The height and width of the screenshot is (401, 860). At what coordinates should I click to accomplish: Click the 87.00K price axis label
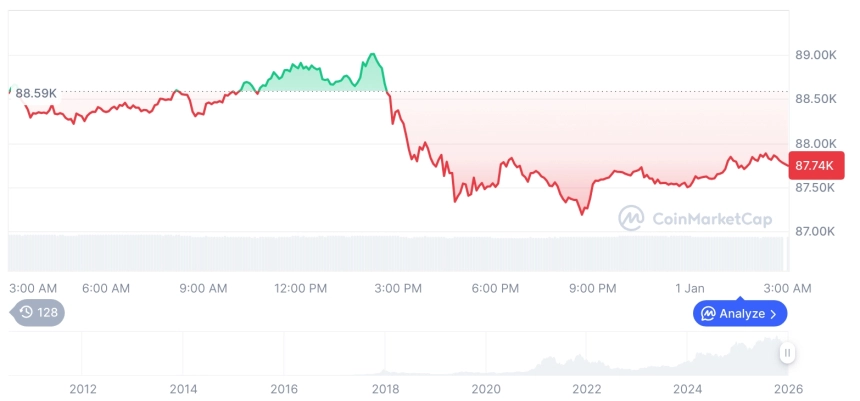pyautogui.click(x=816, y=231)
